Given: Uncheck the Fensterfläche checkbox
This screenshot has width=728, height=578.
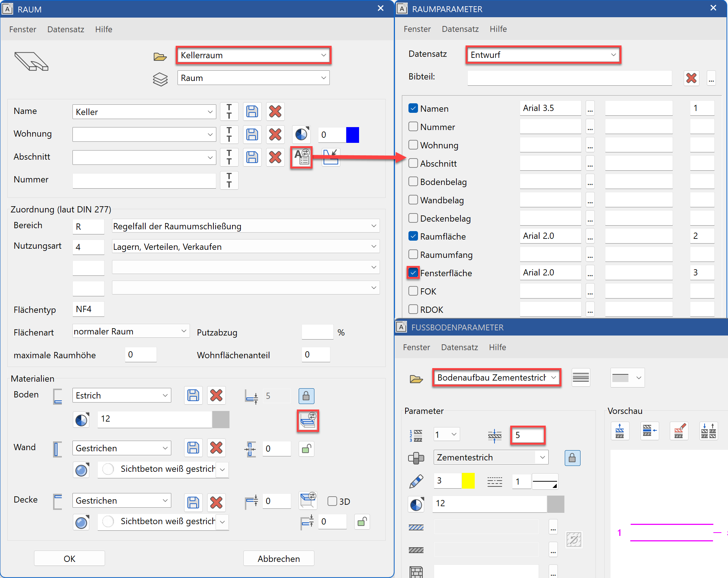Looking at the screenshot, I should [x=413, y=273].
